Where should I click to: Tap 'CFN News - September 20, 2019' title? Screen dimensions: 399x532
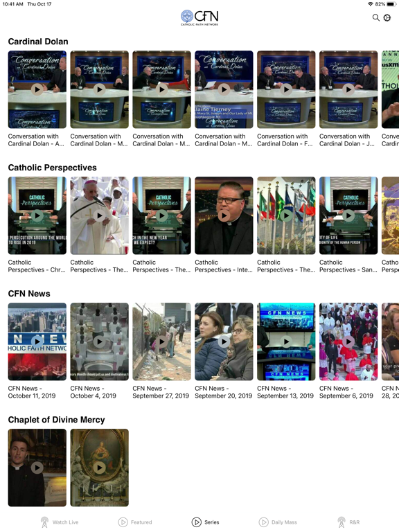[x=224, y=392]
